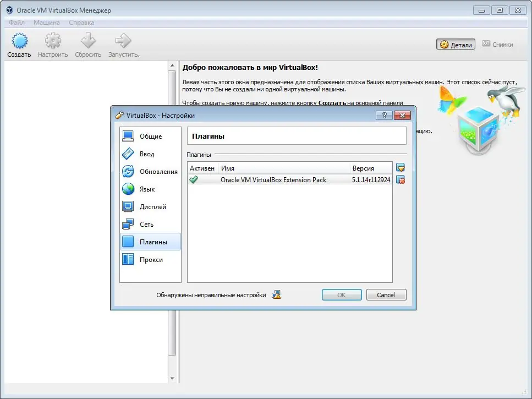This screenshot has height=399, width=532.
Task: Click the invalid settings warning icon
Action: click(276, 295)
